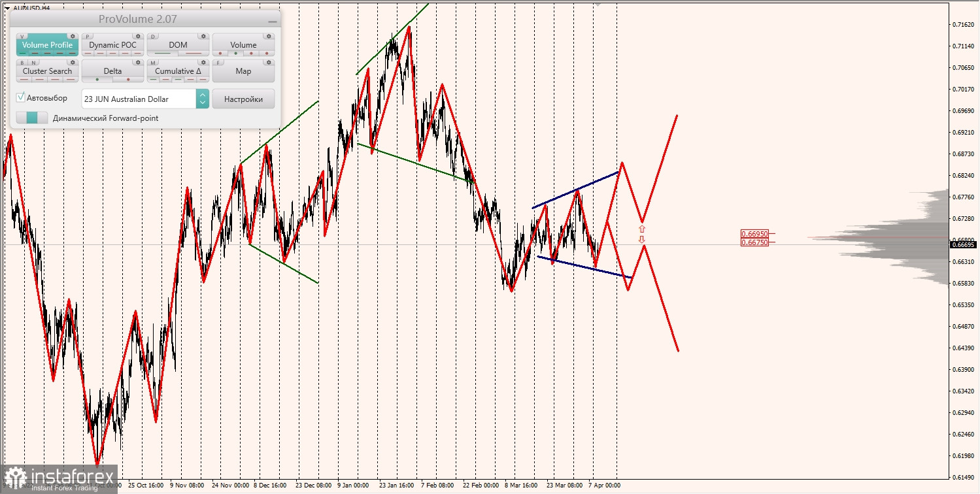The width and height of the screenshot is (980, 494).
Task: Toggle last red dot under Volume
Action: (267, 54)
